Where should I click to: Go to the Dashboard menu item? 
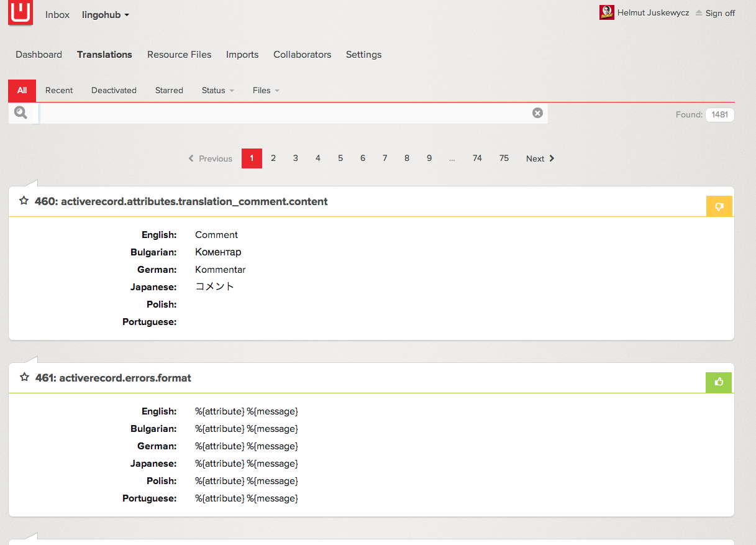[39, 55]
